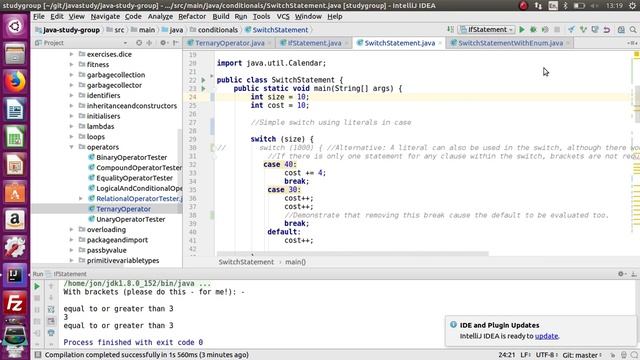This screenshot has height=360, width=640.
Task: Click the update link in IDE updates notification
Action: pos(546,336)
